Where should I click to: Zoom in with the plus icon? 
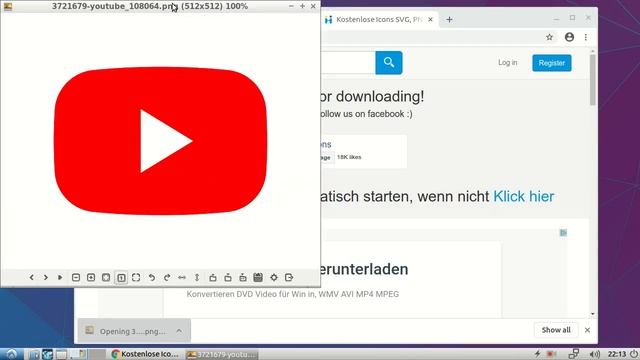91,278
